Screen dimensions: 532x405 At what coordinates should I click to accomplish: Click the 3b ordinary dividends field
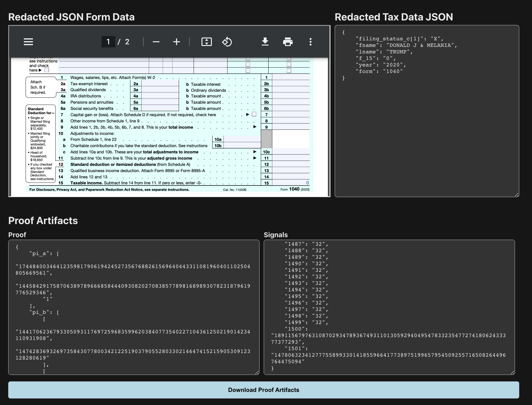point(291,90)
